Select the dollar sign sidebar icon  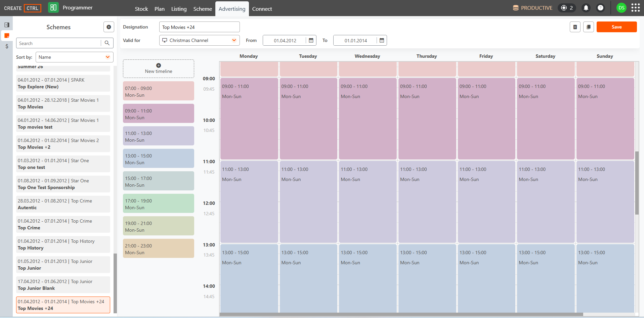[x=7, y=46]
